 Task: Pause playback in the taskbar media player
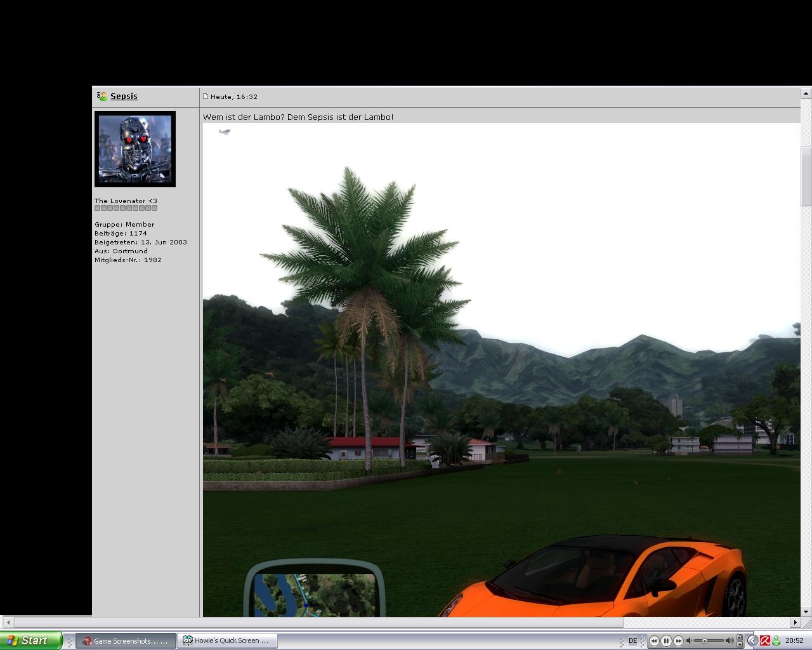[666, 640]
